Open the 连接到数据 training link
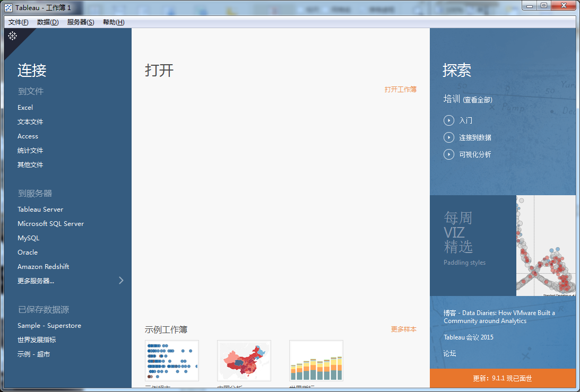Image resolution: width=580 pixels, height=392 pixels. [475, 137]
